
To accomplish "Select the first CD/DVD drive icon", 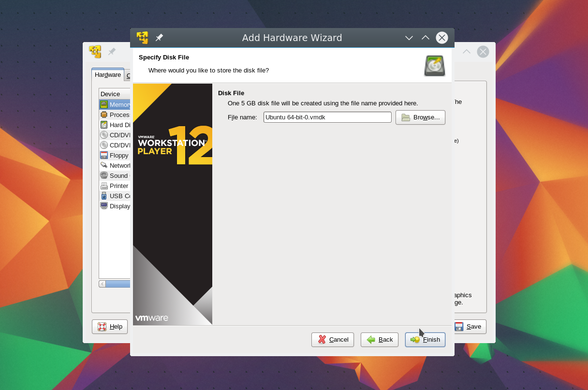I will tap(104, 135).
